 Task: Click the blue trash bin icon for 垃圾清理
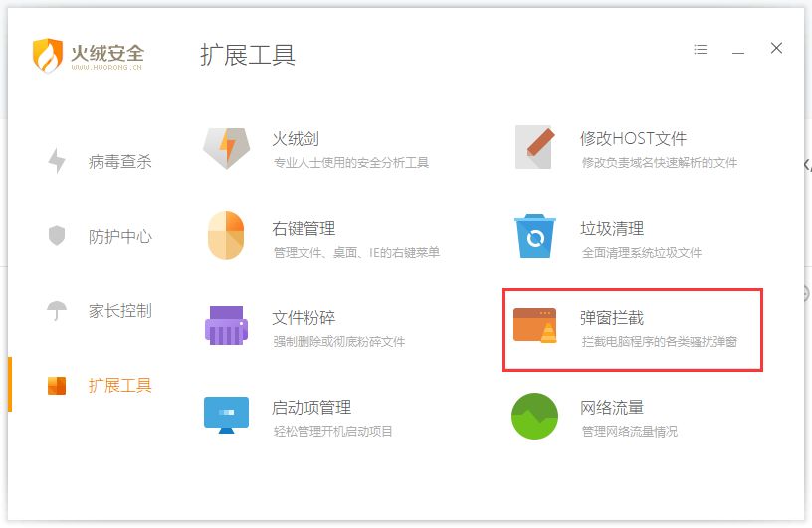pos(535,236)
